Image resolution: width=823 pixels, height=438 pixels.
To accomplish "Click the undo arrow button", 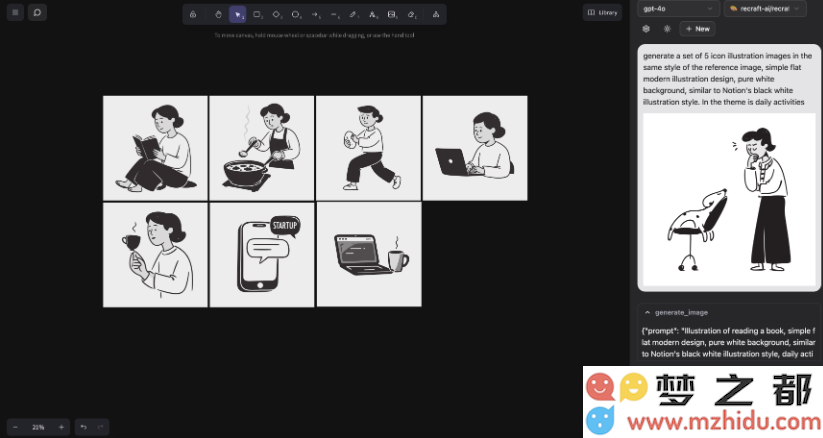I will click(x=84, y=427).
